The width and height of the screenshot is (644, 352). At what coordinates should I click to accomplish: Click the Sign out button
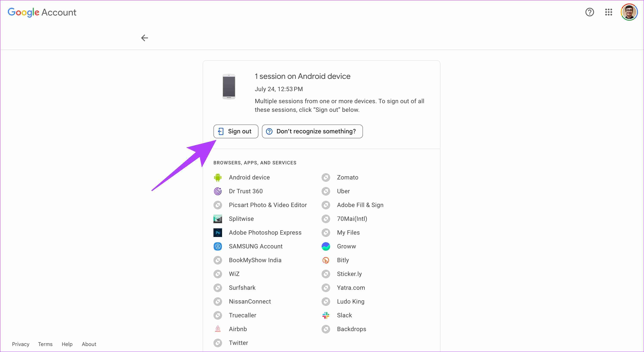pos(235,131)
